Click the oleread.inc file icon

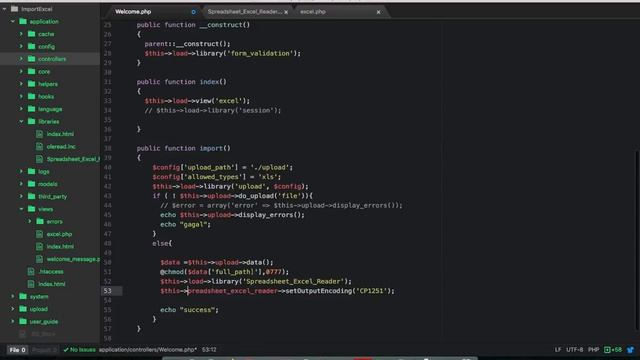coord(40,146)
